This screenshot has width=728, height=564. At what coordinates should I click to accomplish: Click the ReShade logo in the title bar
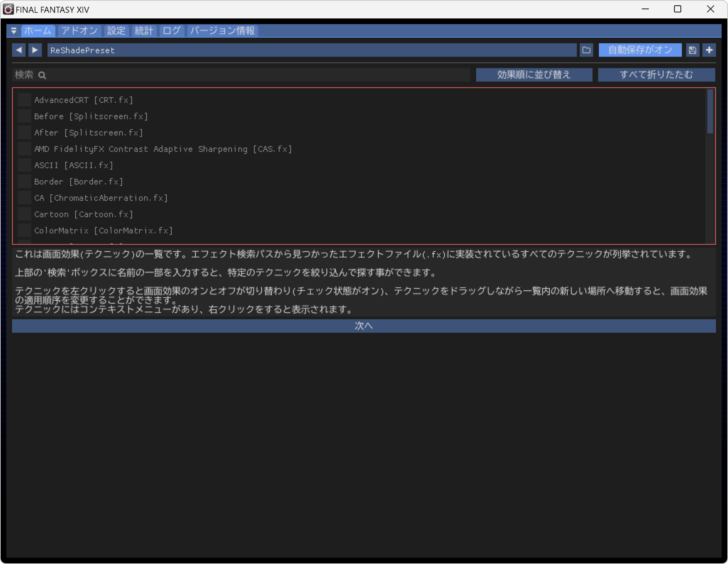tap(8, 9)
